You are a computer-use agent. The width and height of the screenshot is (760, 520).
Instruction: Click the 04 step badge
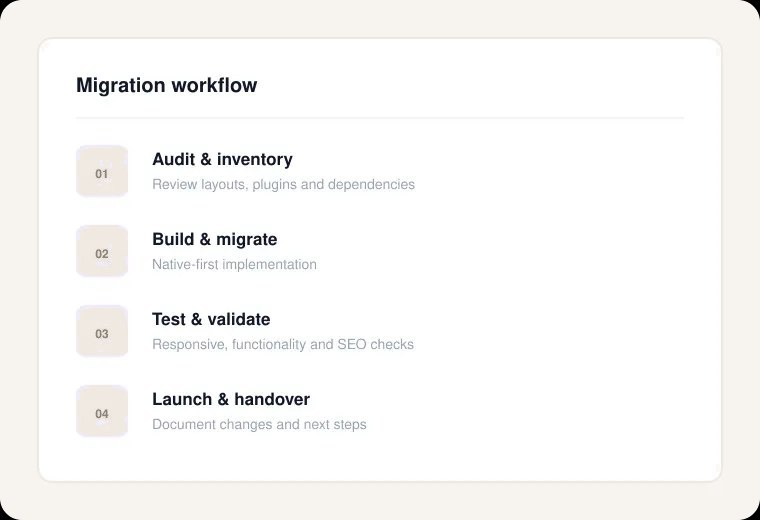click(102, 411)
